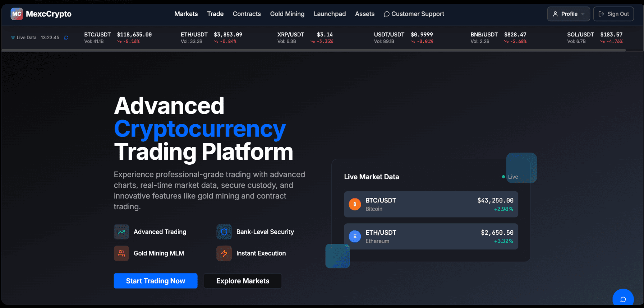Click the refresh live data icon
The height and width of the screenshot is (308, 644).
coord(66,37)
